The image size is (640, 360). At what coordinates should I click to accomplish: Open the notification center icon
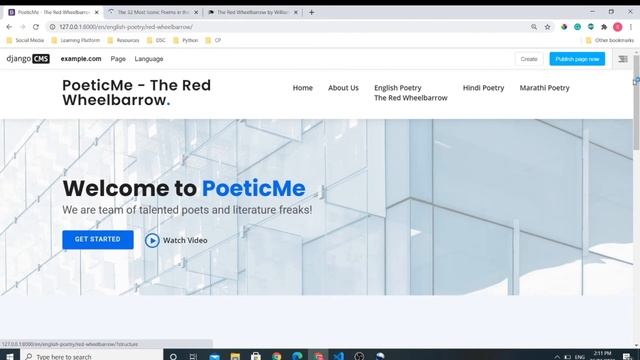(627, 357)
